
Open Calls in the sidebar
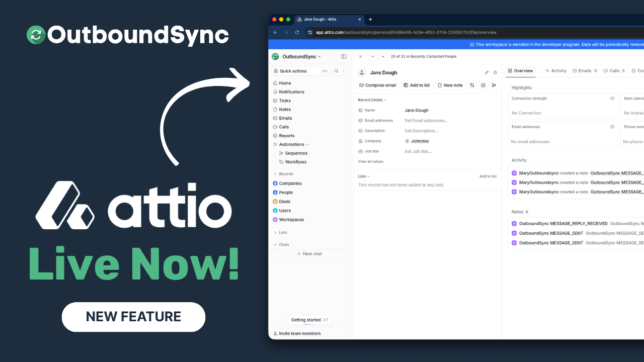pos(281,127)
